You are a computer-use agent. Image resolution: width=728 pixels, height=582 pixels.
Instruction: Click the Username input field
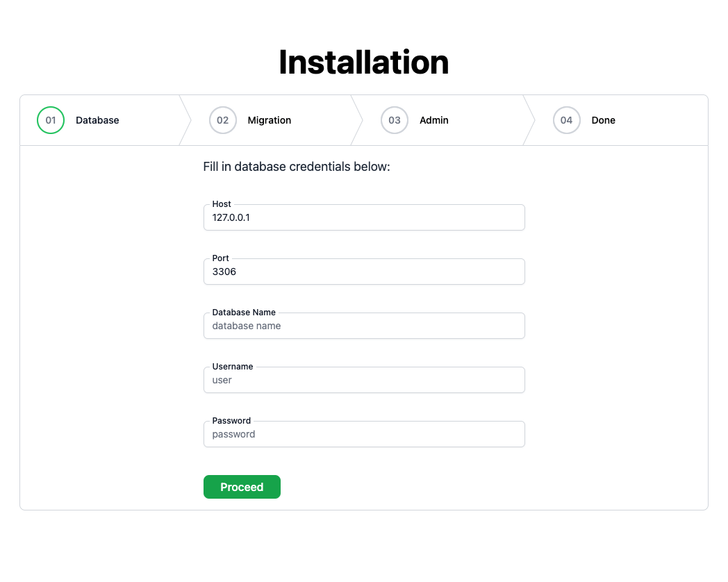(364, 380)
